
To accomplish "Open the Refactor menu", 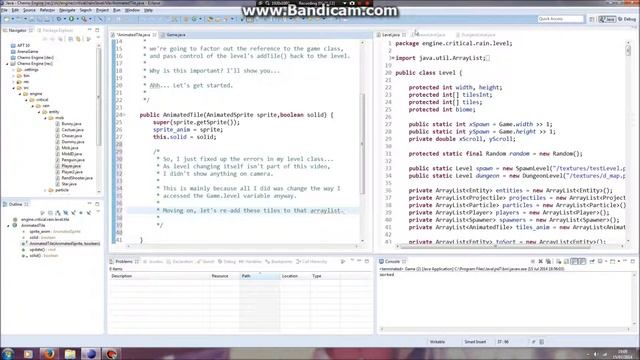I will point(47,10).
